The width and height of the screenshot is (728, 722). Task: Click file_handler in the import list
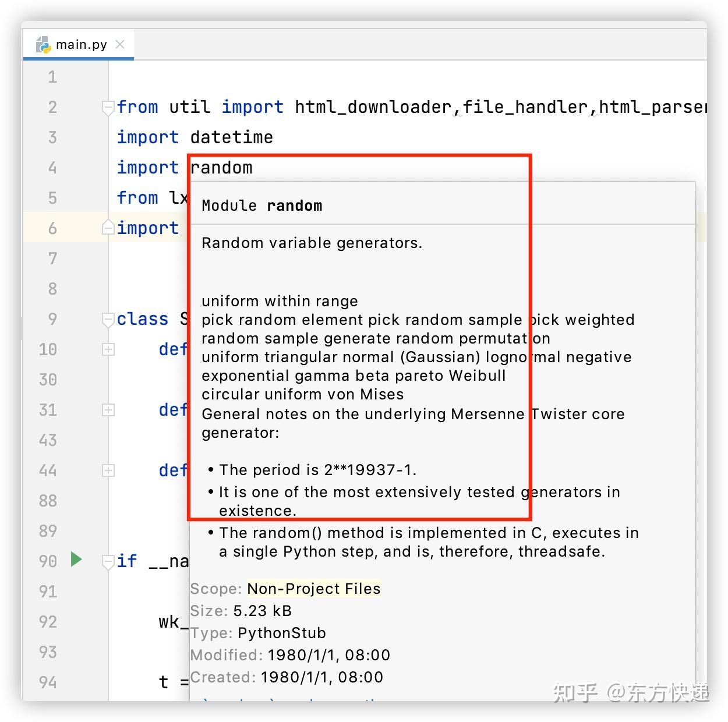[525, 107]
